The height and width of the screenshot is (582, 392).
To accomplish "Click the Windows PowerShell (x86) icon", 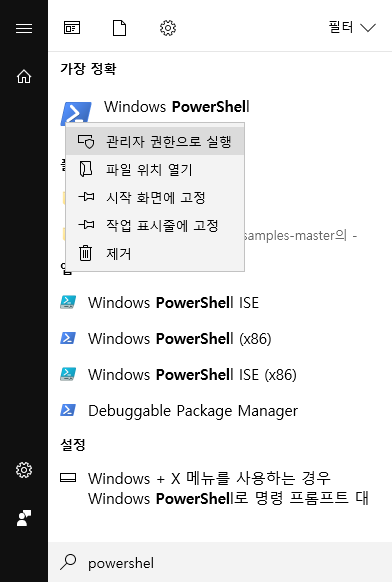I will 68,338.
